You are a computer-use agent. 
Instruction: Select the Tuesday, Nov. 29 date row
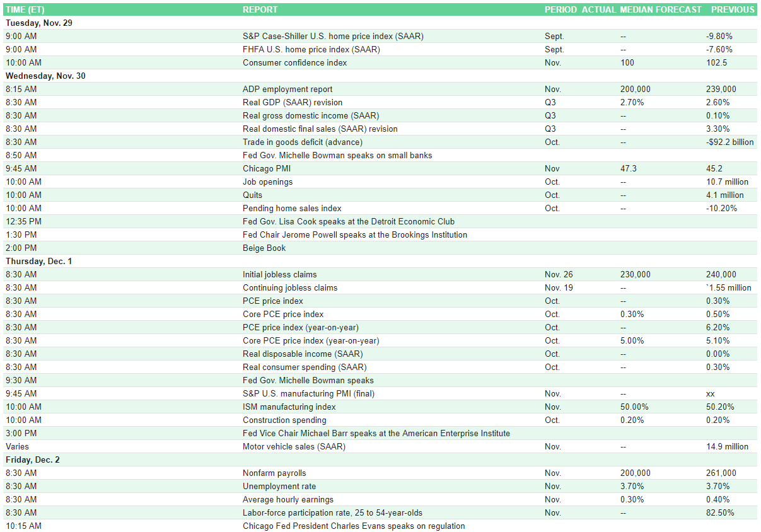380,23
